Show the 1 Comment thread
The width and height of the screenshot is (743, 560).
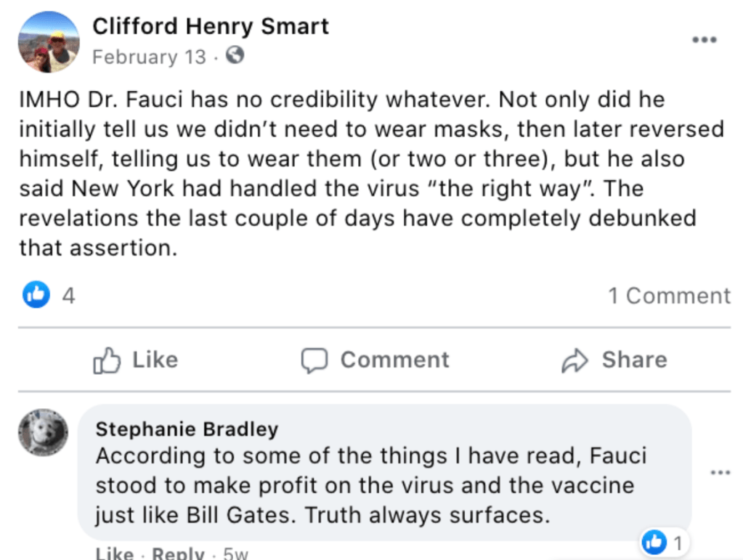tap(669, 296)
